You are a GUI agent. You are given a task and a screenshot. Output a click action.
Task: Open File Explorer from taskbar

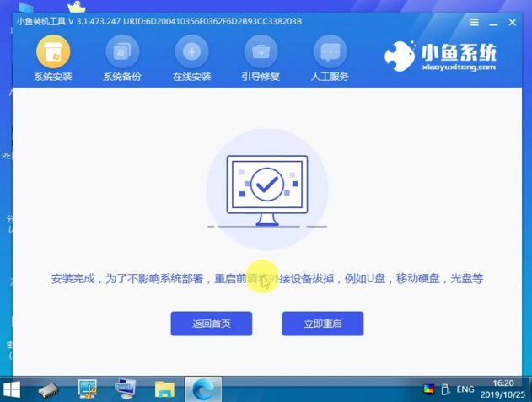click(x=164, y=389)
